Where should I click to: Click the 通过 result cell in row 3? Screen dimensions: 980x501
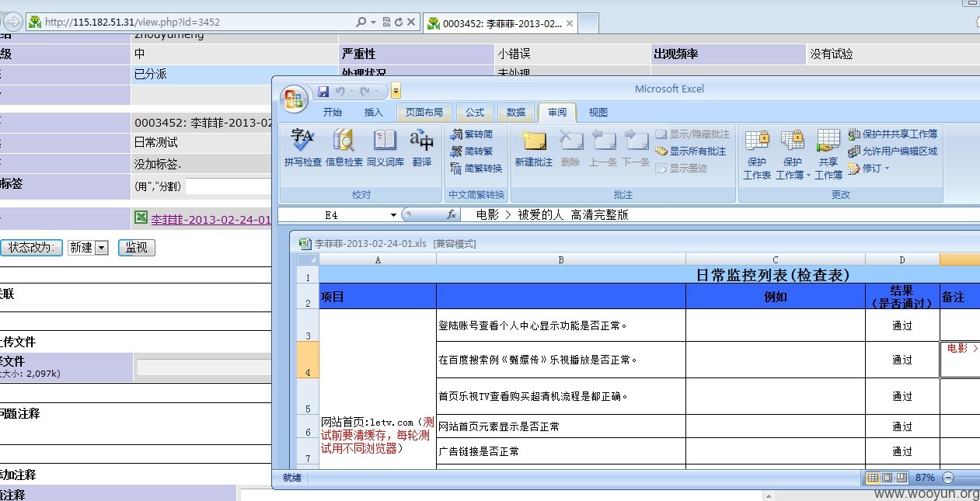pos(902,325)
